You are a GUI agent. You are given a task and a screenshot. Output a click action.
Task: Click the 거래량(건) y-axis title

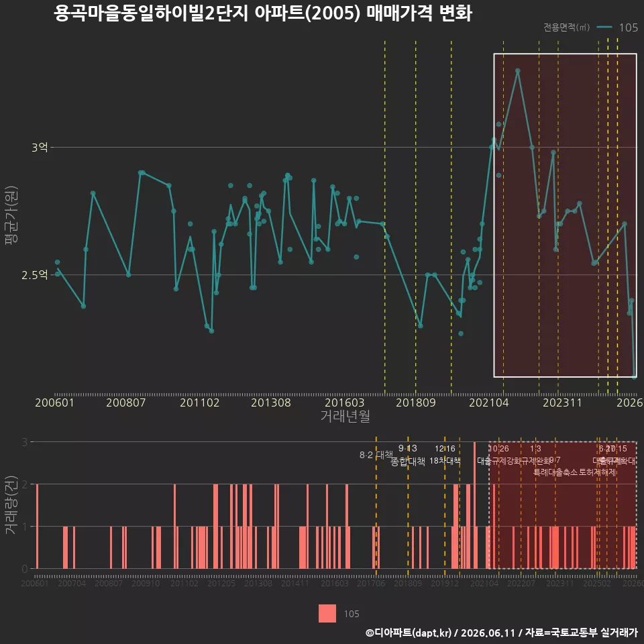click(11, 504)
